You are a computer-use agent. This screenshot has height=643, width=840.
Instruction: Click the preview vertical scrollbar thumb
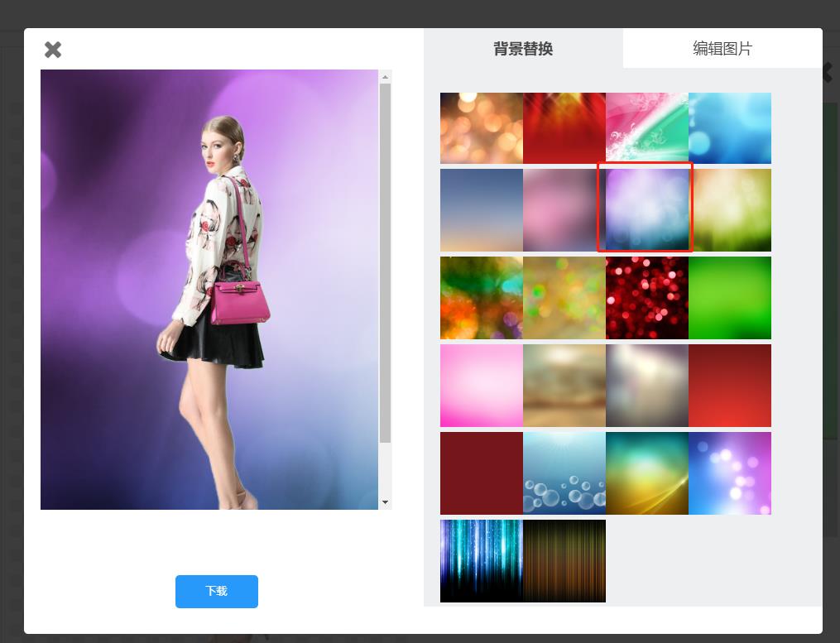[385, 263]
